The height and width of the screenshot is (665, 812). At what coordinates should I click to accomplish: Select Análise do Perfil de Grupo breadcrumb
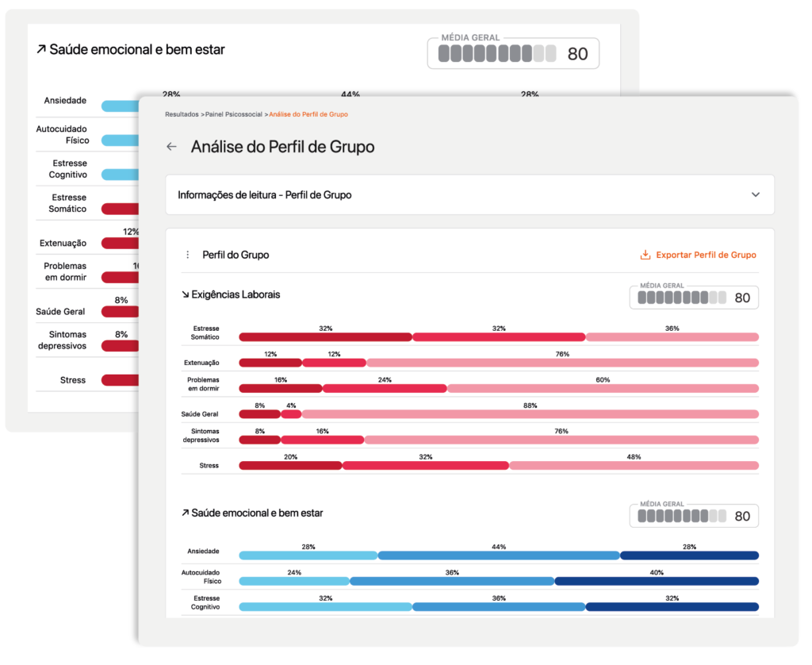[308, 114]
